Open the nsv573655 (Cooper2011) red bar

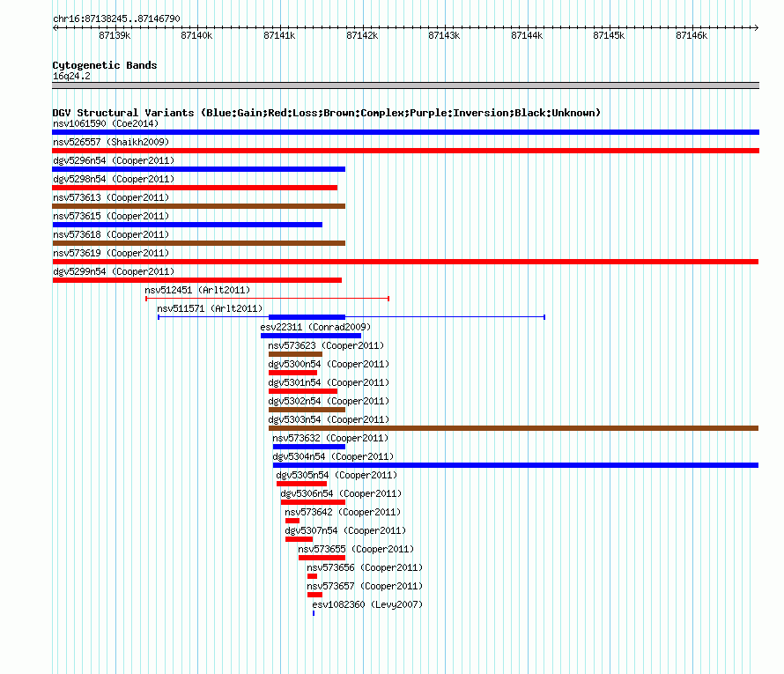[x=322, y=558]
